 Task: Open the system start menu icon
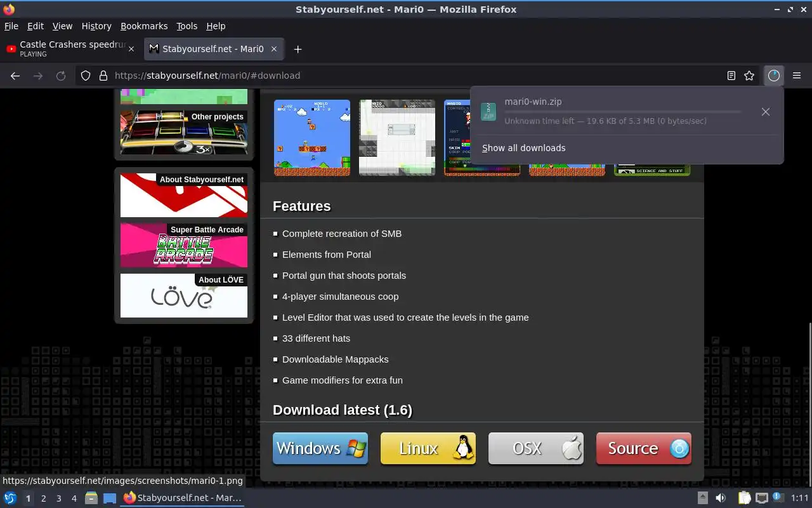click(x=10, y=498)
